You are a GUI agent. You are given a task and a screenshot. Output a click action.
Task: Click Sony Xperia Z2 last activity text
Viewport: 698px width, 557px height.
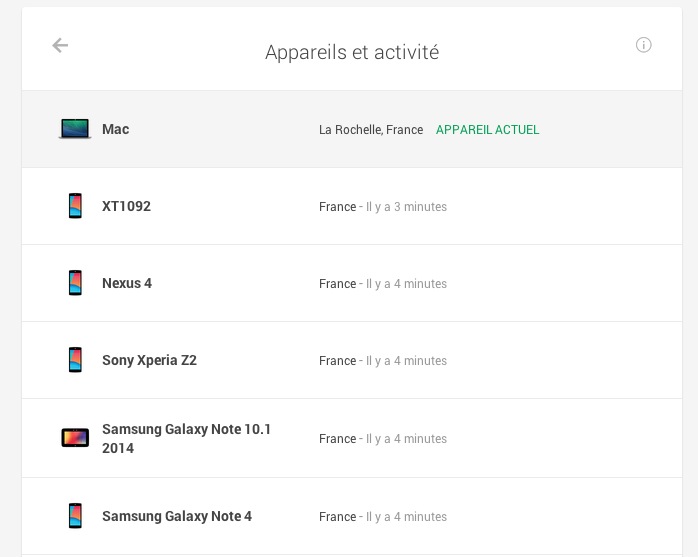pos(406,361)
